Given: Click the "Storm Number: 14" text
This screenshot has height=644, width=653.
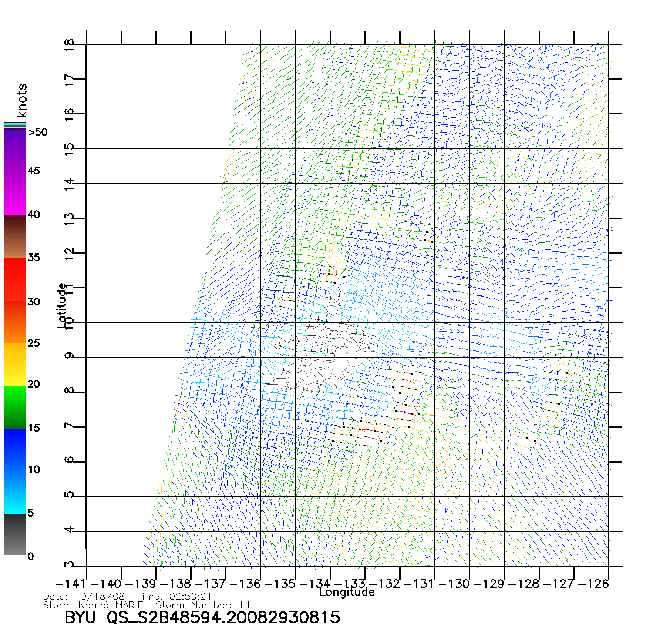Looking at the screenshot, I should [203, 605].
